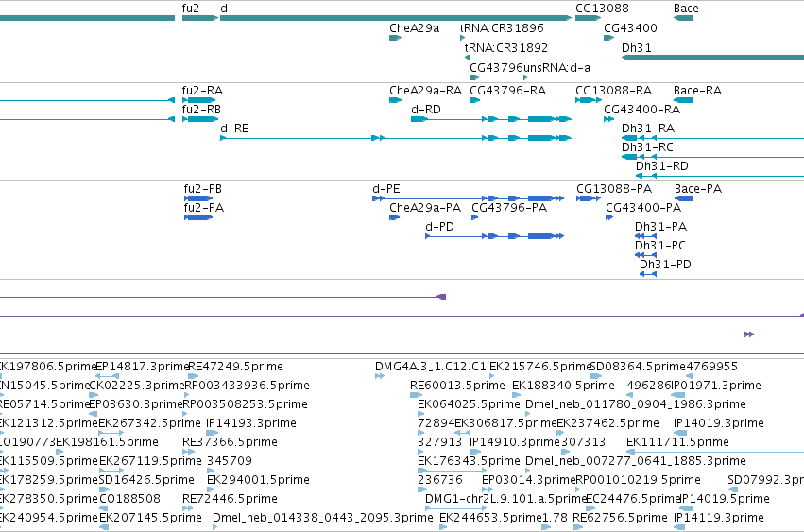Click the CG13088 gene label
The height and width of the screenshot is (532, 804).
602,9
